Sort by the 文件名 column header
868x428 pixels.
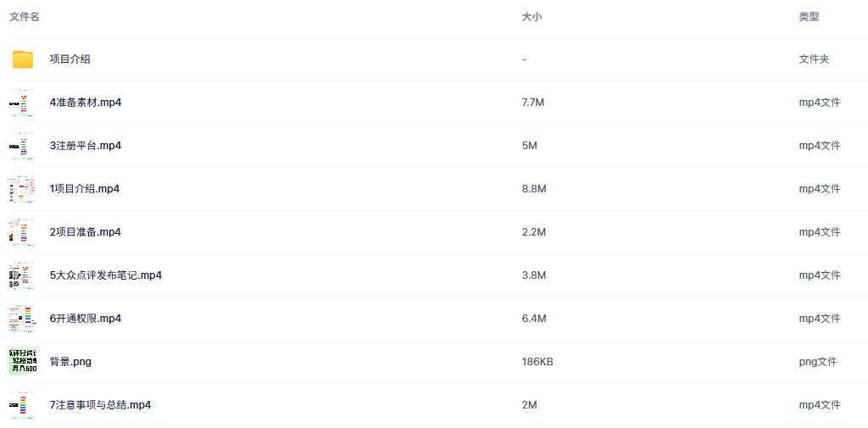tap(25, 17)
